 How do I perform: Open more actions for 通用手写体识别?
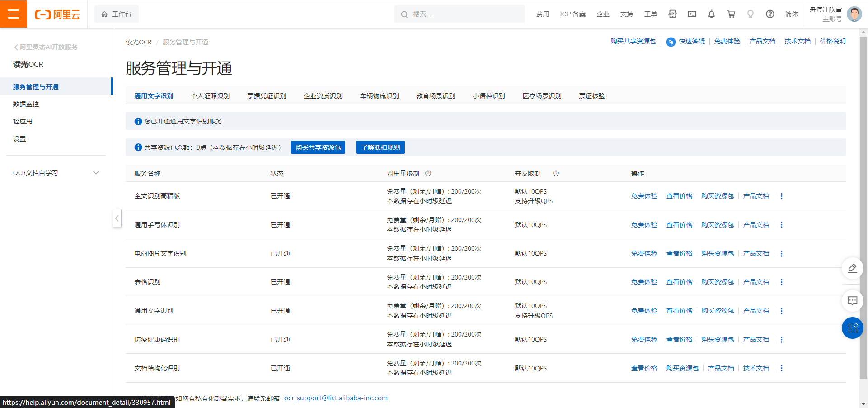[x=781, y=225]
